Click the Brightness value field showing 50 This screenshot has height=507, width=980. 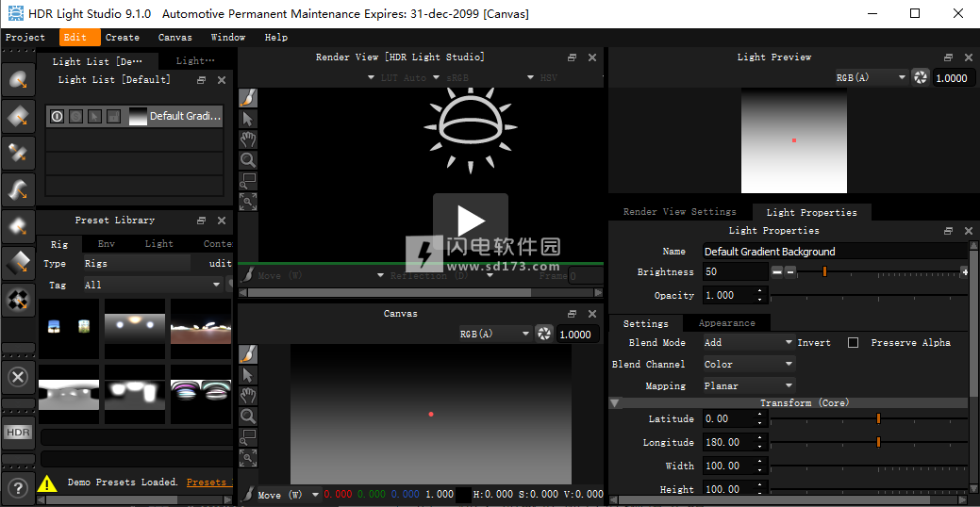point(735,271)
